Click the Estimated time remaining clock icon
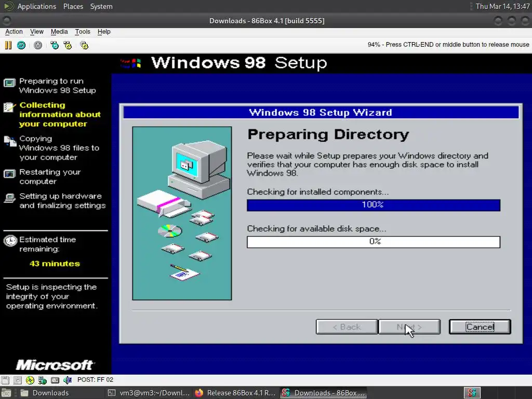This screenshot has height=399, width=532. click(10, 241)
